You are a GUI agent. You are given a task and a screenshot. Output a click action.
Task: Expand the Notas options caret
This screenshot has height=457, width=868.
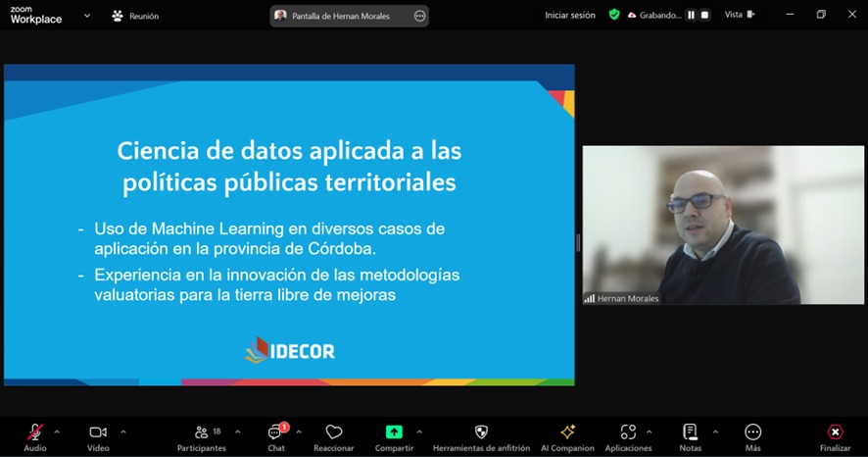pos(715,432)
